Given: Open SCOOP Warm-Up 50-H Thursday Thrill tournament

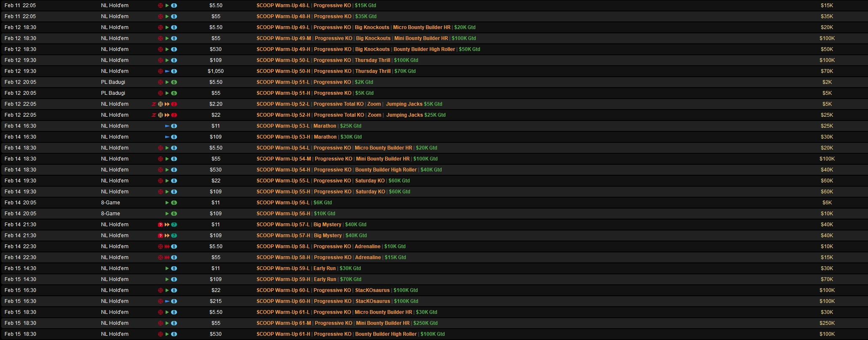Looking at the screenshot, I should 336,71.
